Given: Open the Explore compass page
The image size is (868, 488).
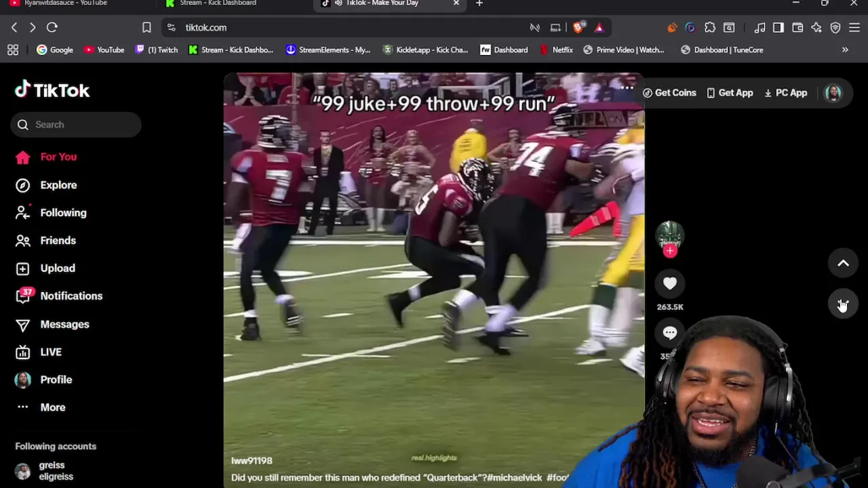Looking at the screenshot, I should point(46,185).
